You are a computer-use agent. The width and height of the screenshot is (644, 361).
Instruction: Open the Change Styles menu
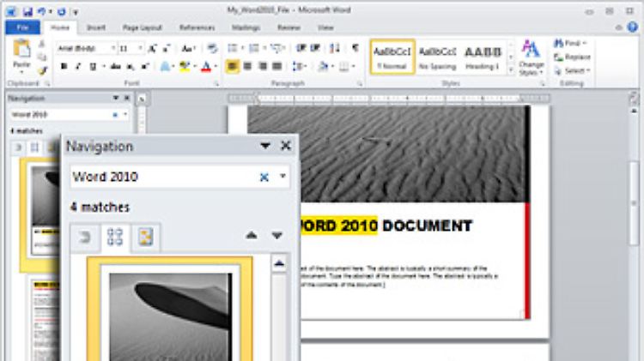click(x=531, y=57)
